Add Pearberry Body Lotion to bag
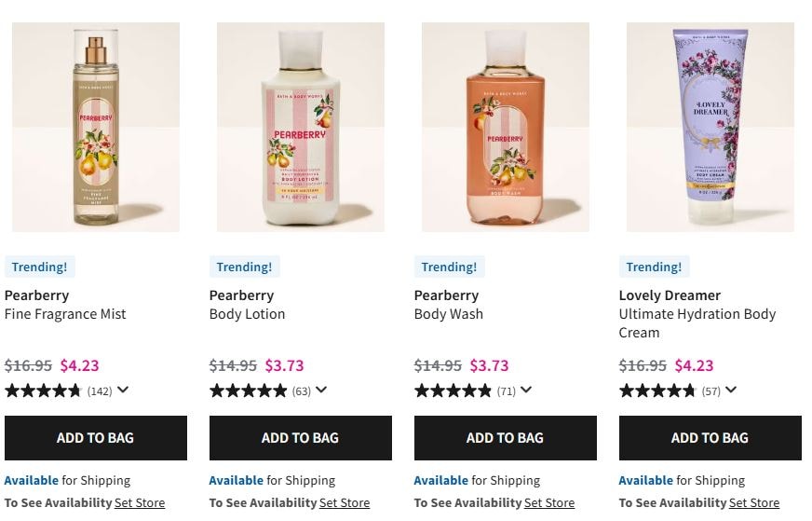 301,438
